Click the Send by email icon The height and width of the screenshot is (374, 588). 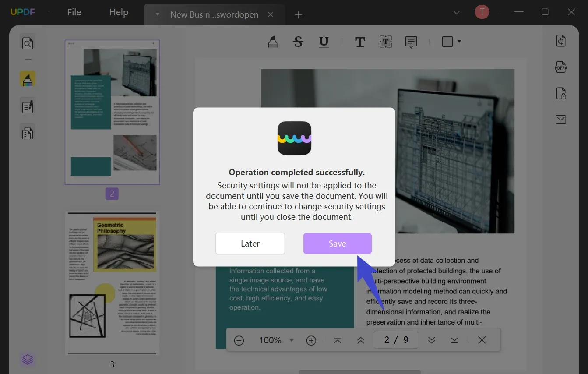pyautogui.click(x=561, y=120)
